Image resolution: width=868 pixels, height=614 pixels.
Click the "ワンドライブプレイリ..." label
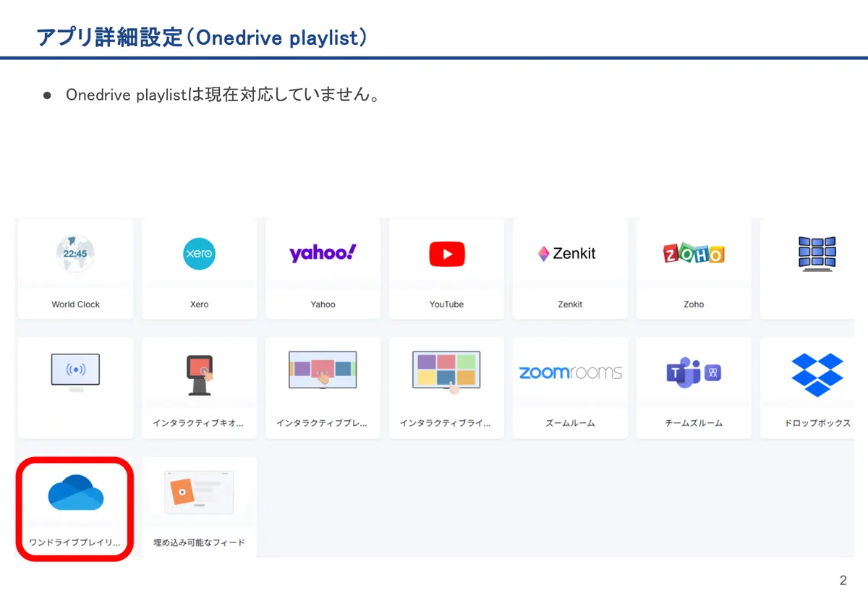click(x=75, y=542)
